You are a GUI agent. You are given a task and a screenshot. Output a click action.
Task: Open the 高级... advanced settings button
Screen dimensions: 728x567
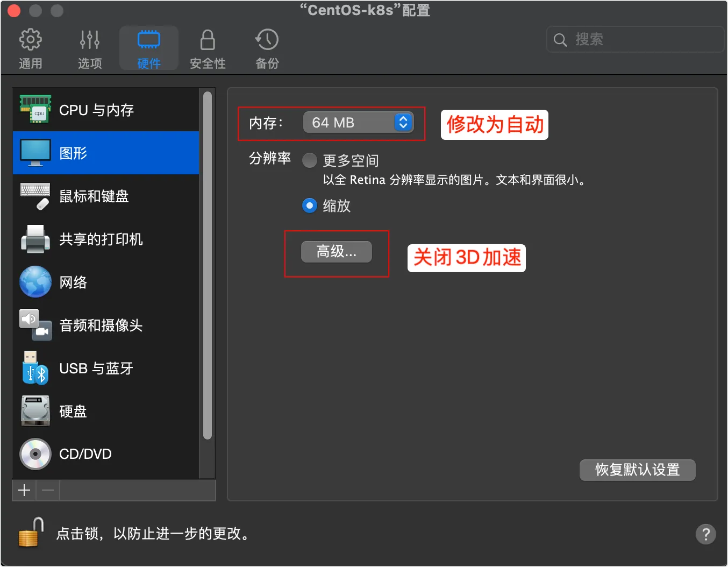coord(337,251)
